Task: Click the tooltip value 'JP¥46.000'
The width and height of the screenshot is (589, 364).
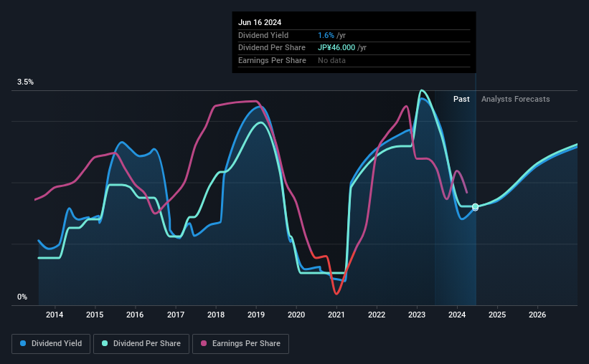Action: click(336, 48)
